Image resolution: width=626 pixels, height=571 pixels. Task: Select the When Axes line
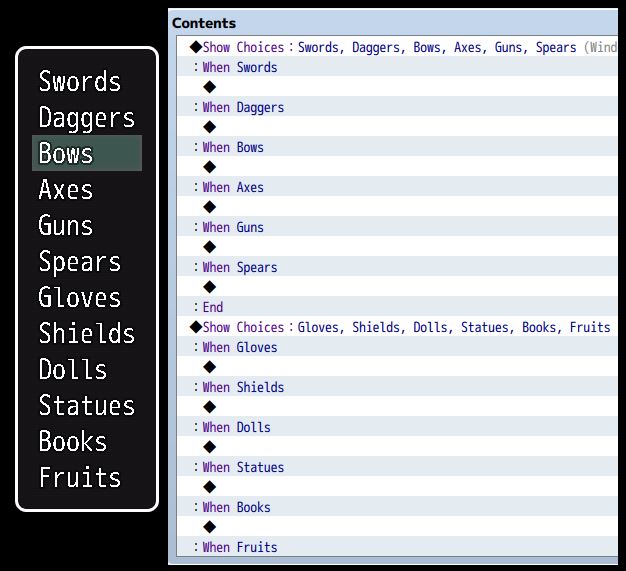pyautogui.click(x=397, y=186)
